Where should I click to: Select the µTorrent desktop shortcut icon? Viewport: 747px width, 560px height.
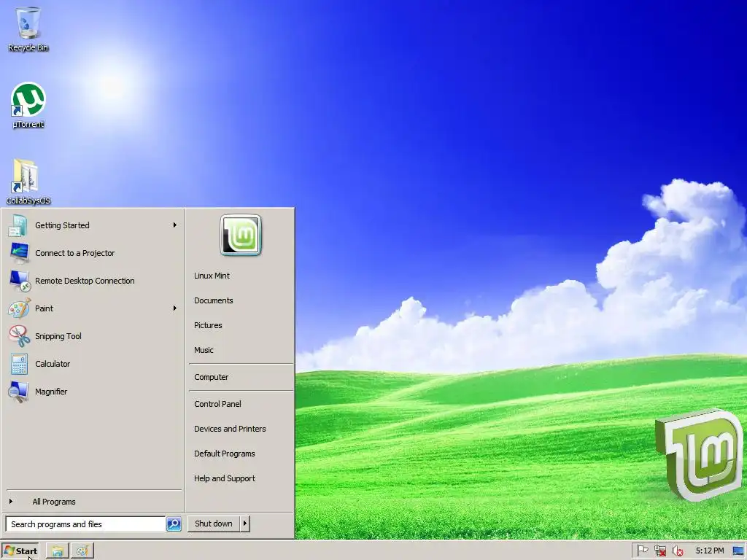coord(28,99)
